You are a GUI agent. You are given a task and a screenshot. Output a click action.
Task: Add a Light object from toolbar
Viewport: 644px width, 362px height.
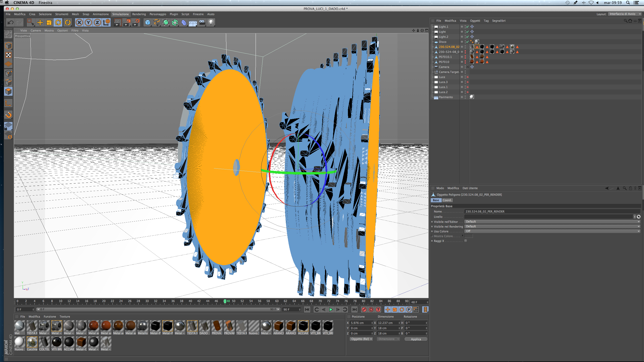[x=211, y=23]
